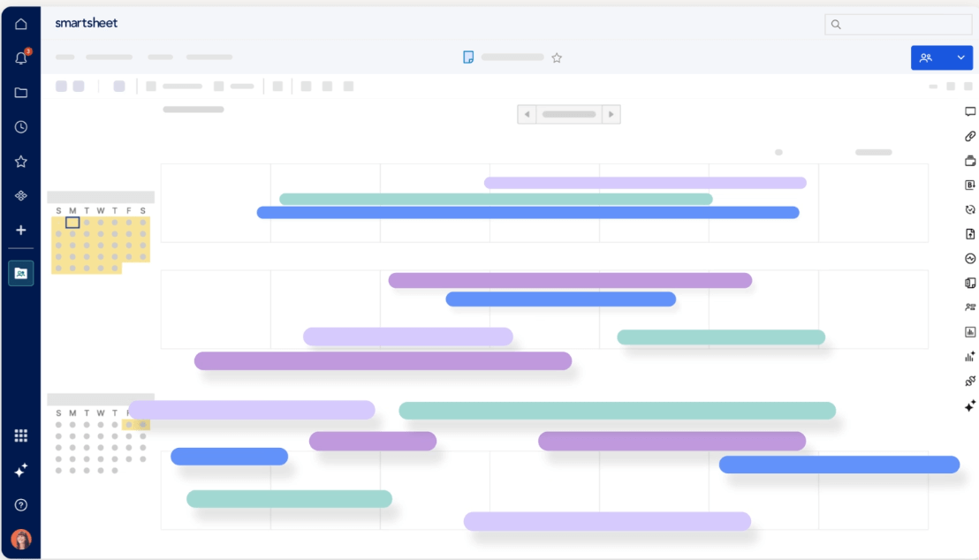Open Favorites from the sidebar star
Viewport: 979px width, 560px height.
click(x=20, y=161)
